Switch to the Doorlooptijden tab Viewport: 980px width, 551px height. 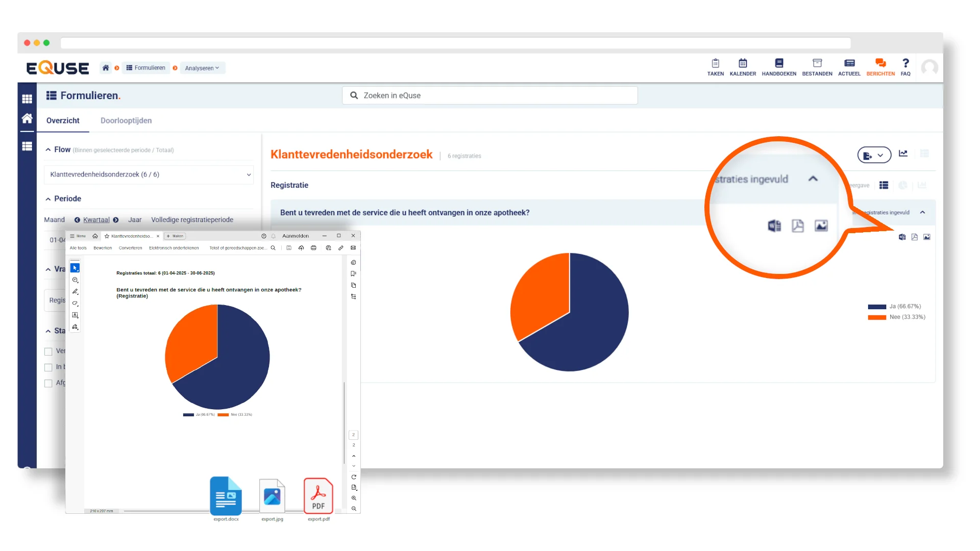[126, 120]
